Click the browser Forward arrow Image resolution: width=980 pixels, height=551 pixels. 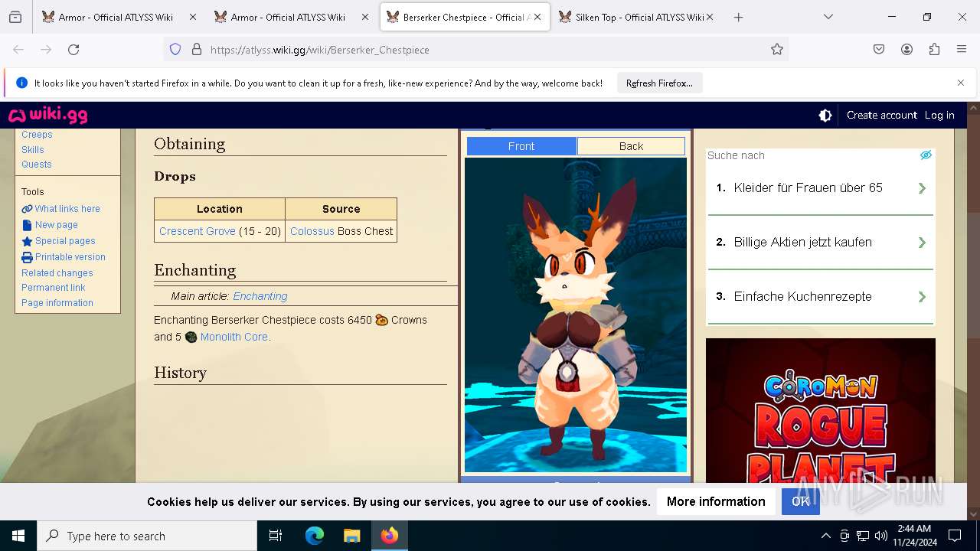tap(46, 50)
